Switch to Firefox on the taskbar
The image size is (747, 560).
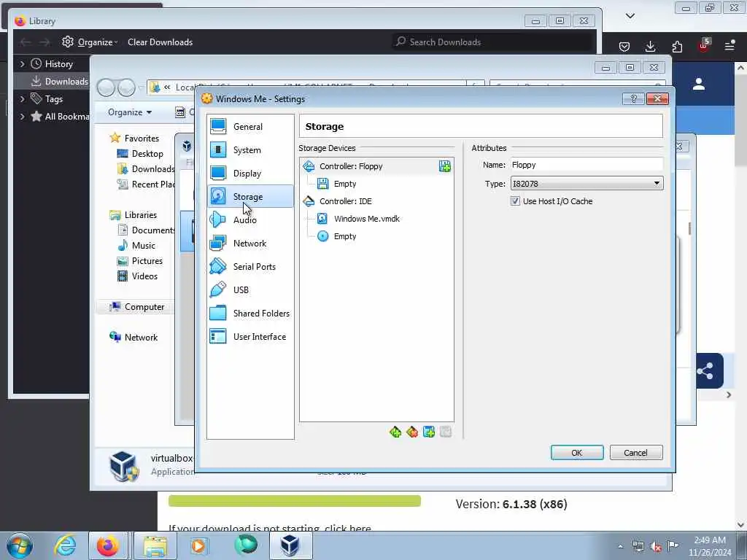coord(108,545)
